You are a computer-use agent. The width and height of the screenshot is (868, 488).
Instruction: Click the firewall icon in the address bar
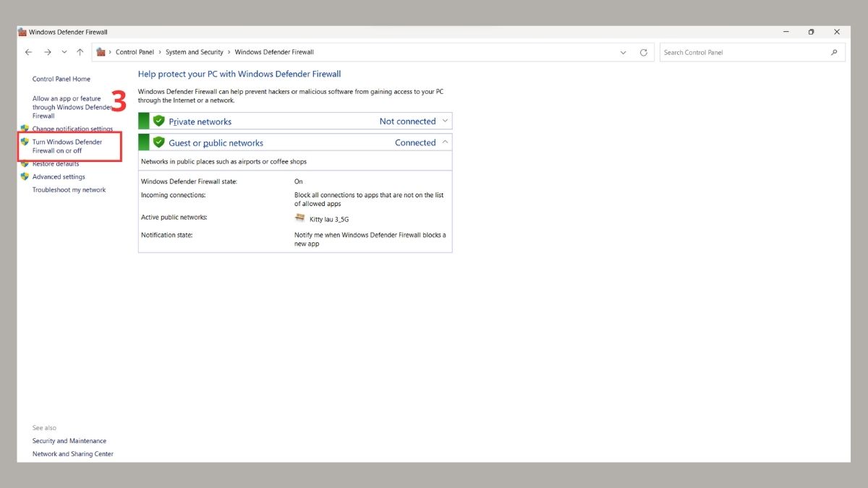coord(101,52)
